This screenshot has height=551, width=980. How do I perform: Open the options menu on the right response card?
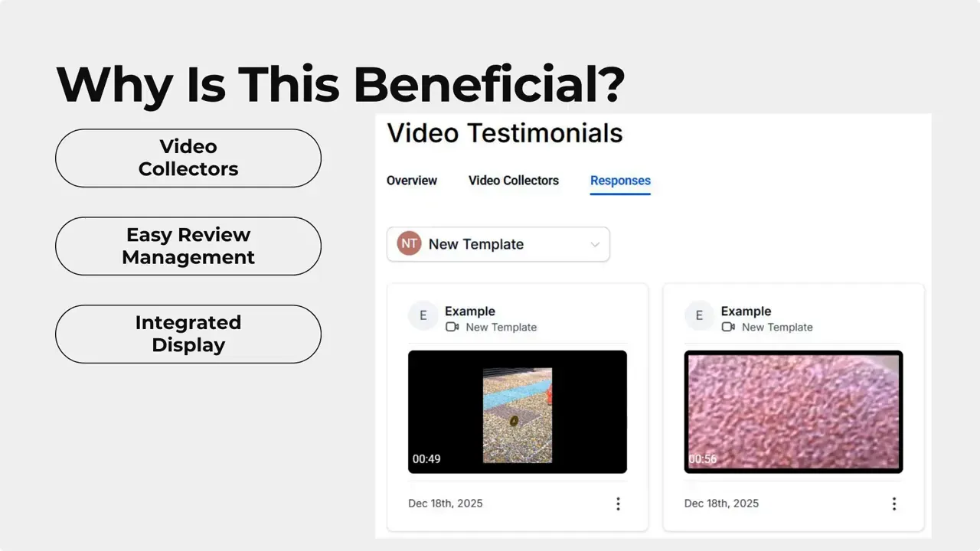893,504
